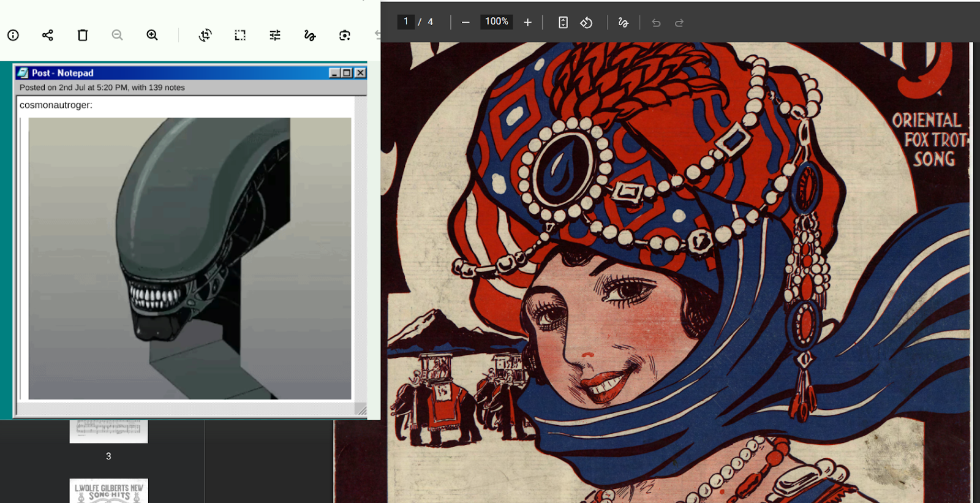Zoom out PDF with minus button
980x503 pixels.
click(x=466, y=22)
